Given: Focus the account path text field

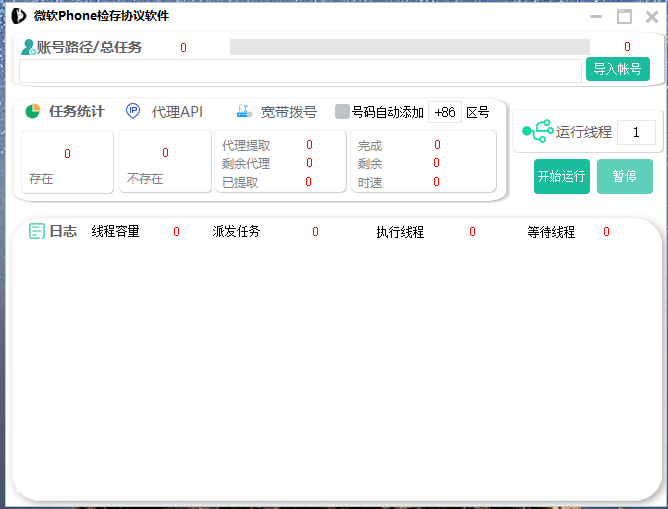Looking at the screenshot, I should tap(301, 70).
